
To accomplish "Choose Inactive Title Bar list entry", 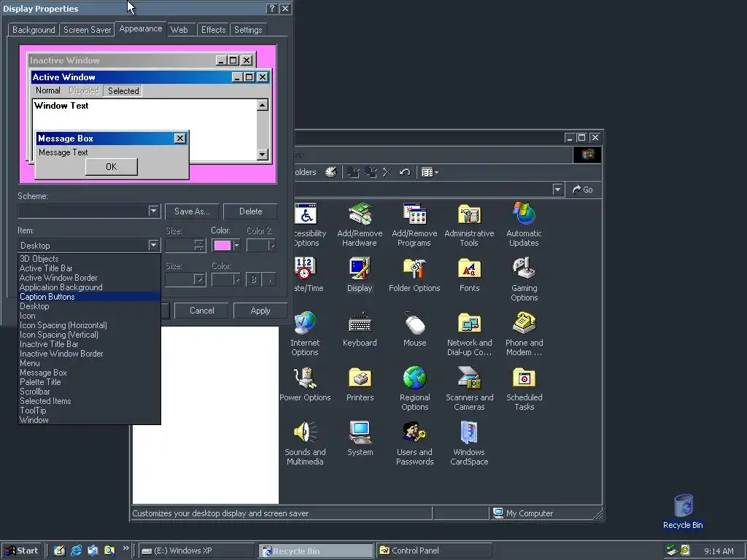I will point(89,344).
